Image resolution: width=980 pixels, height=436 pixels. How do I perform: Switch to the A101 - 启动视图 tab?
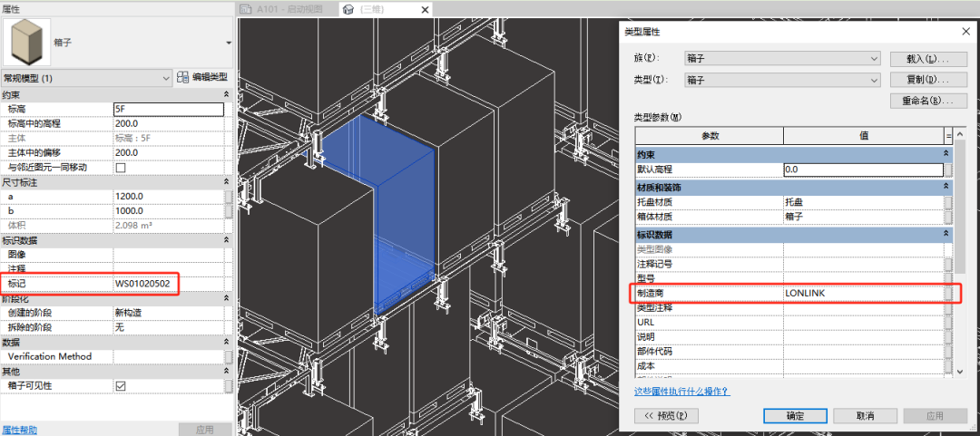click(x=289, y=9)
